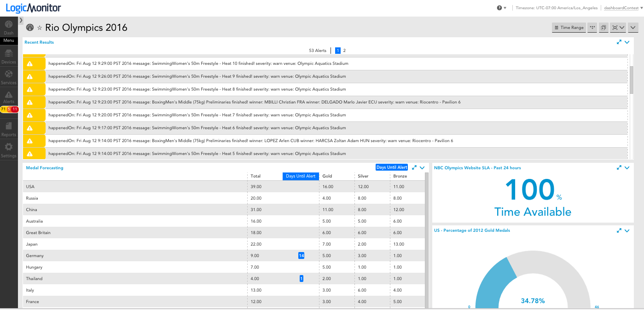The width and height of the screenshot is (644, 310).
Task: Sort by the Total column header
Action: [255, 176]
